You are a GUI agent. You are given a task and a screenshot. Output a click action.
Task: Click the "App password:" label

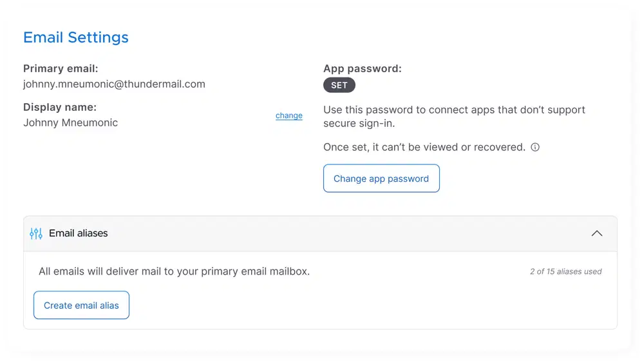tap(363, 68)
